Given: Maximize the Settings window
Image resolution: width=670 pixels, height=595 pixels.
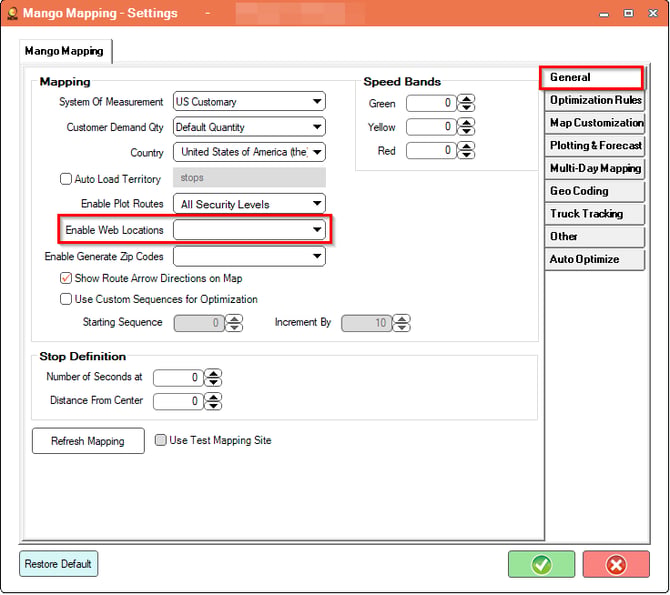Looking at the screenshot, I should coord(628,13).
